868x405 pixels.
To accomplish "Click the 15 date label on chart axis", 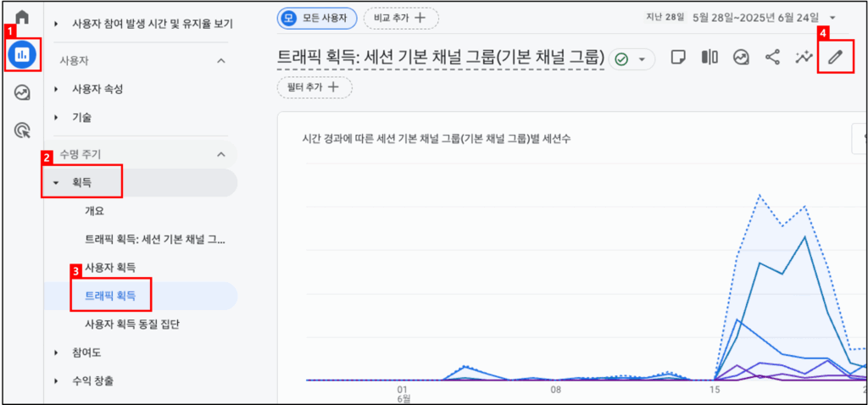I will tap(715, 389).
